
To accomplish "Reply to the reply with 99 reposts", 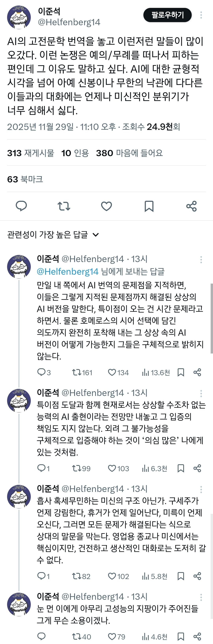I will pyautogui.click(x=41, y=468).
